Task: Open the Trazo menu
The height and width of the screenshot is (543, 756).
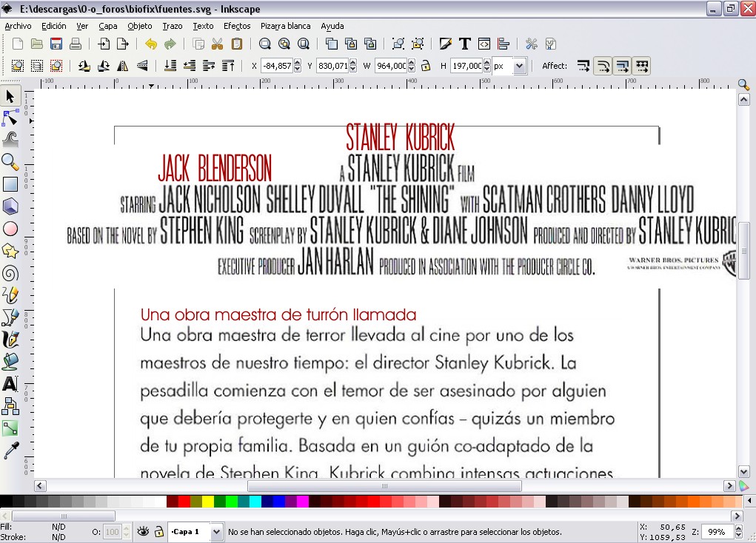Action: click(172, 26)
